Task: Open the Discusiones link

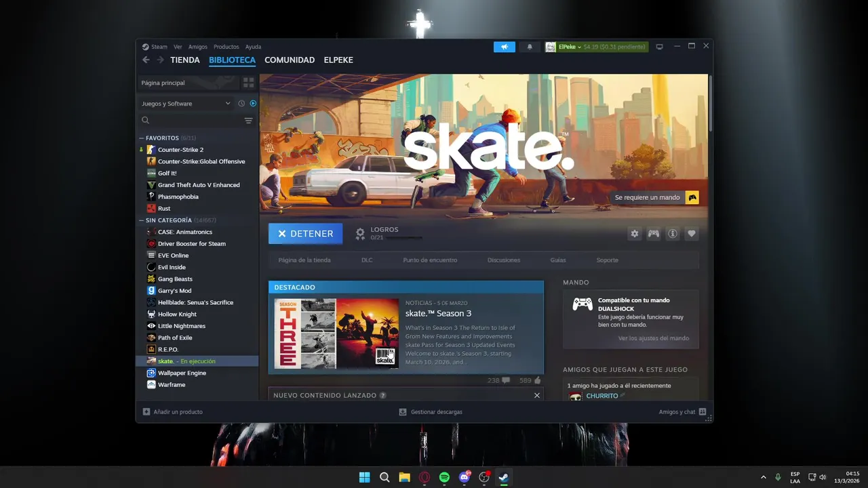Action: [x=504, y=260]
